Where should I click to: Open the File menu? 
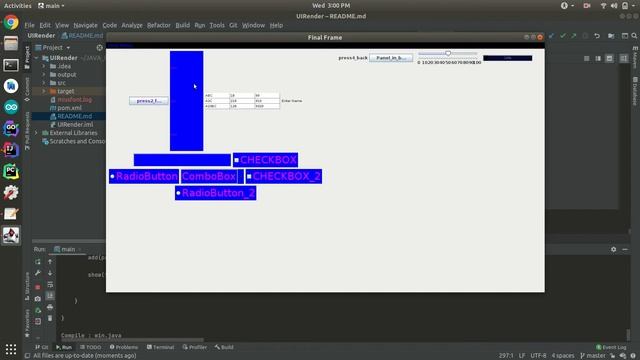[29, 25]
